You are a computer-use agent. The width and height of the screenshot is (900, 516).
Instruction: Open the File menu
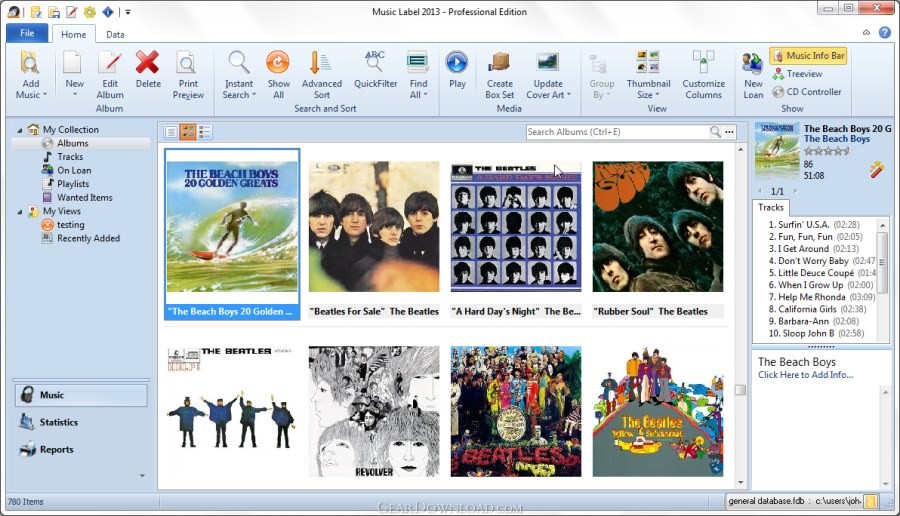click(27, 33)
